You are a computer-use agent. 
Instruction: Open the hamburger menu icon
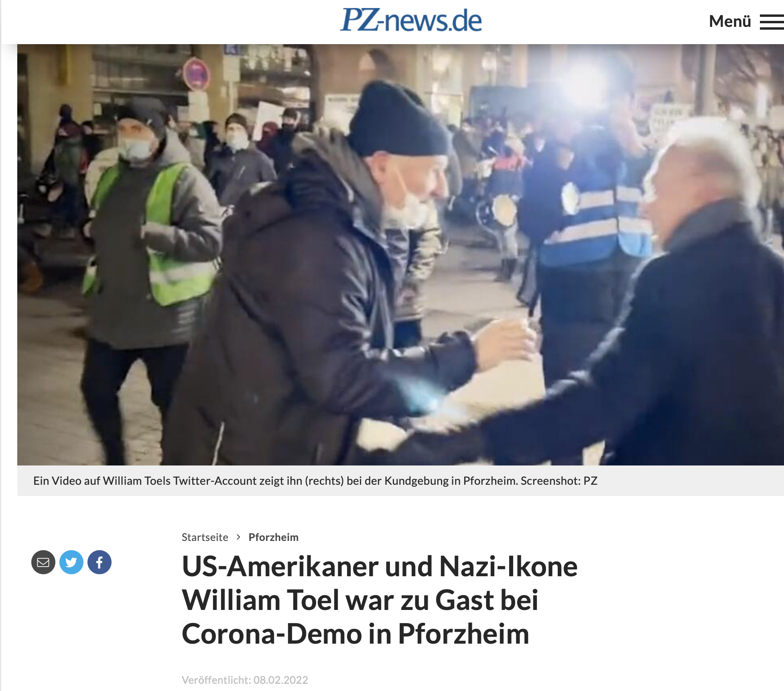click(x=772, y=22)
